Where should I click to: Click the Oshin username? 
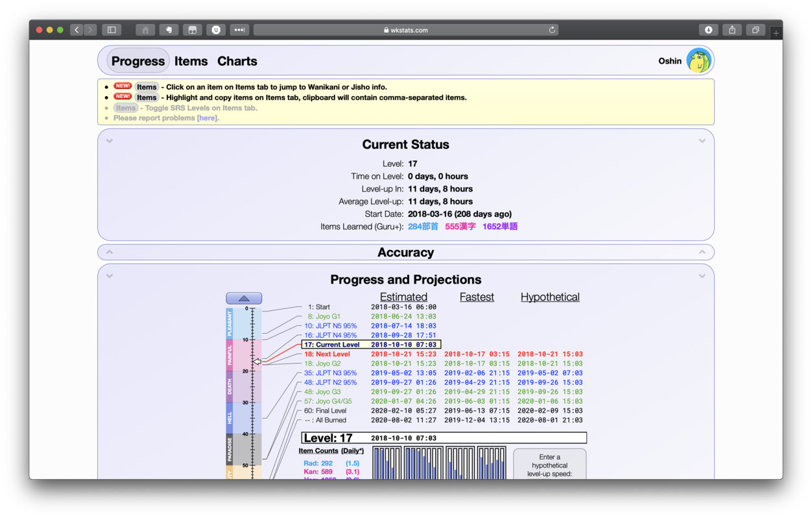(x=670, y=61)
